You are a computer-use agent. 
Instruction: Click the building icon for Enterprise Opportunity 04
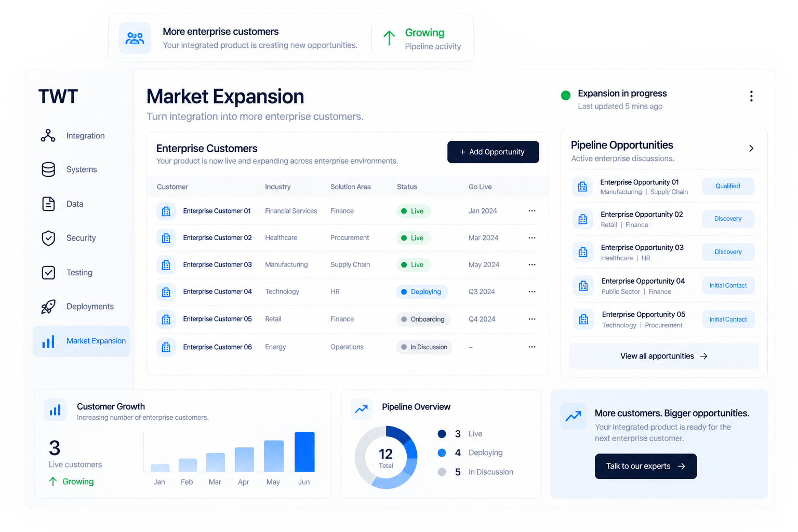coord(583,286)
